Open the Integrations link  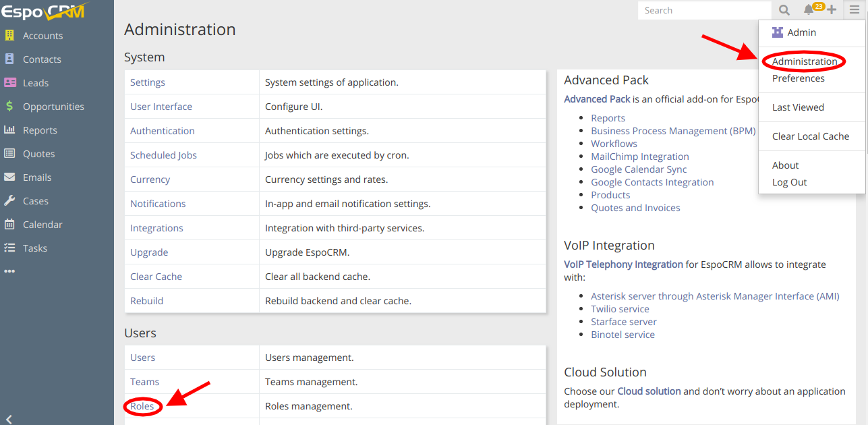point(156,228)
